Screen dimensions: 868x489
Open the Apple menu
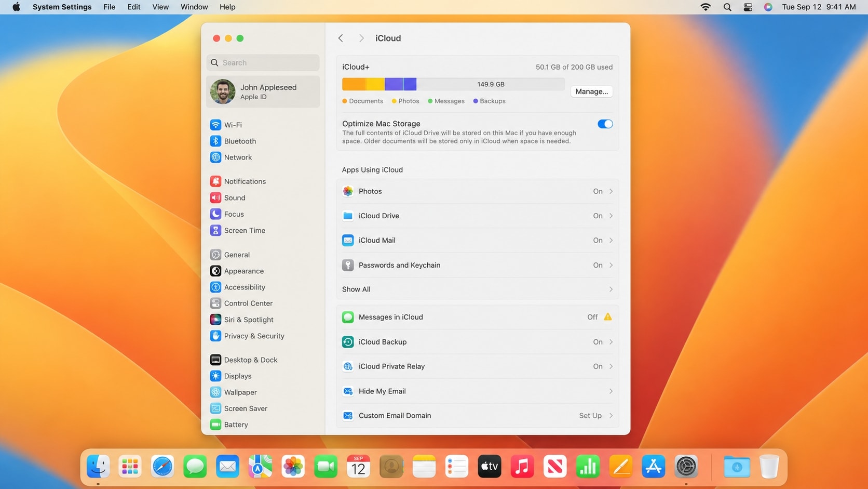(x=17, y=7)
